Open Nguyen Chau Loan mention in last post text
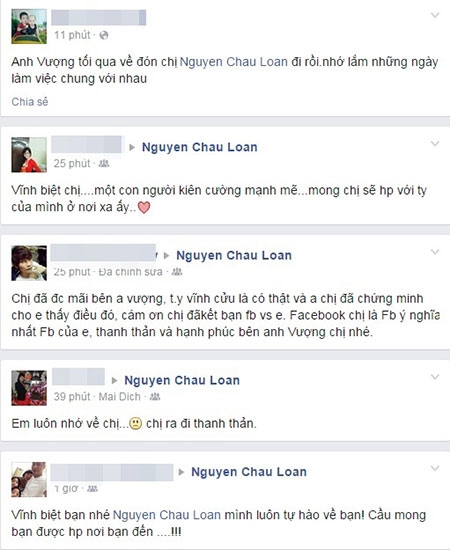The image size is (450, 550). pyautogui.click(x=167, y=515)
